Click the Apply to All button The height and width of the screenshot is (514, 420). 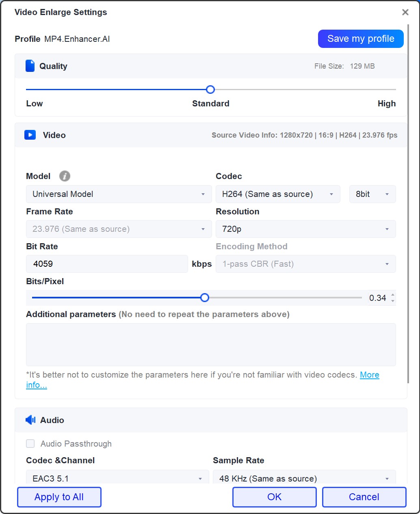pyautogui.click(x=59, y=497)
